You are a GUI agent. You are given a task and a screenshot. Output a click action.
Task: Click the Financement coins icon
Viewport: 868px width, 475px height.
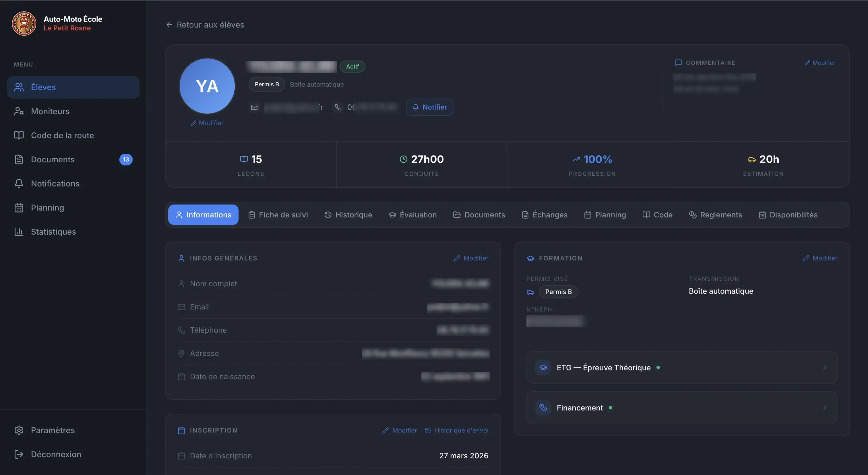pyautogui.click(x=543, y=408)
